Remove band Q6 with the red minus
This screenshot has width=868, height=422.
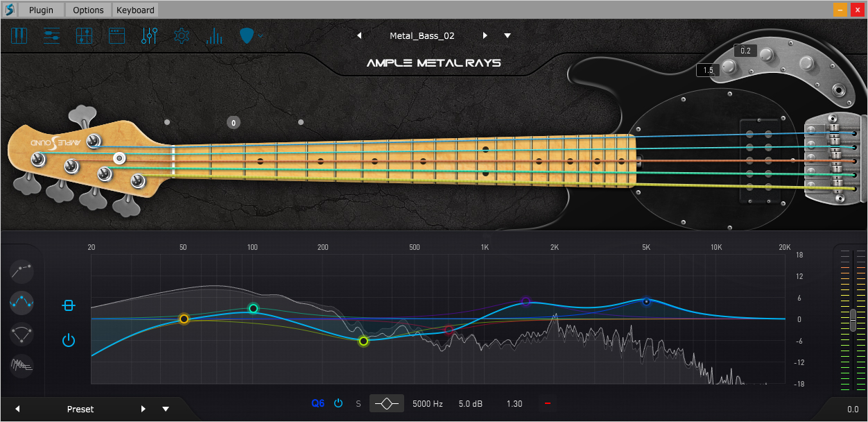click(x=547, y=403)
